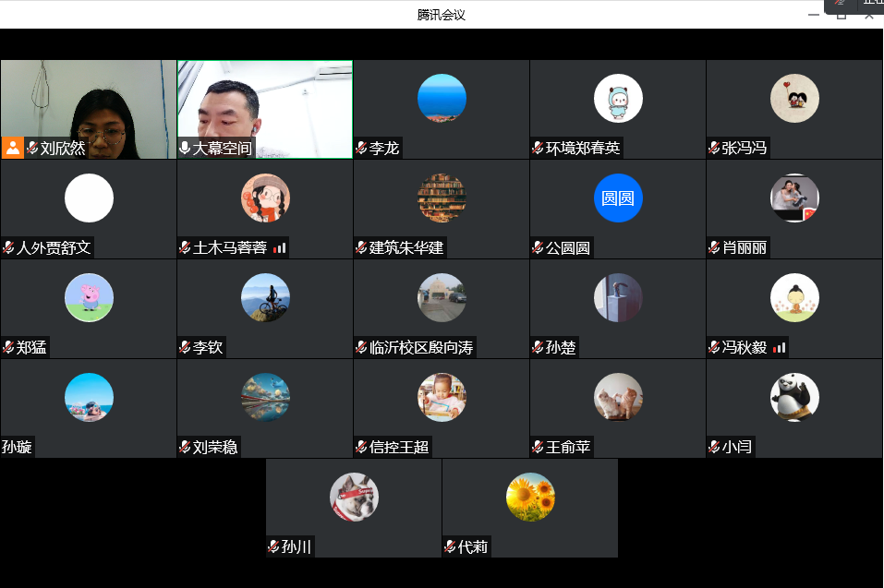The height and width of the screenshot is (588, 884).
Task: Click the 腾讯会议 window title
Action: [x=442, y=14]
